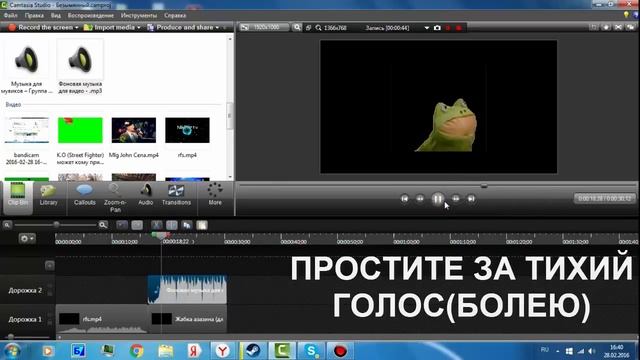
Task: Click timeline zoom in magnifier
Action: [x=103, y=225]
